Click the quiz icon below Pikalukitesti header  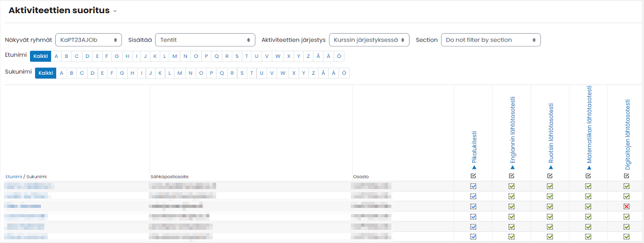473,176
